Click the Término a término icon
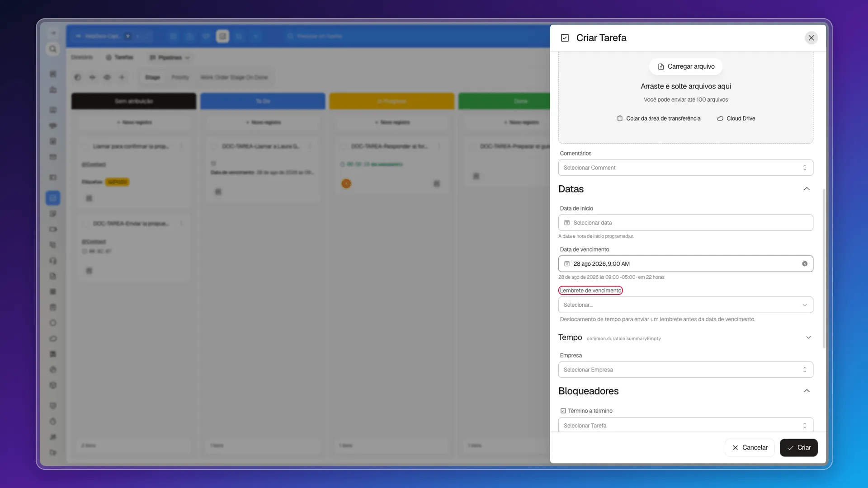The image size is (868, 488). (x=563, y=411)
